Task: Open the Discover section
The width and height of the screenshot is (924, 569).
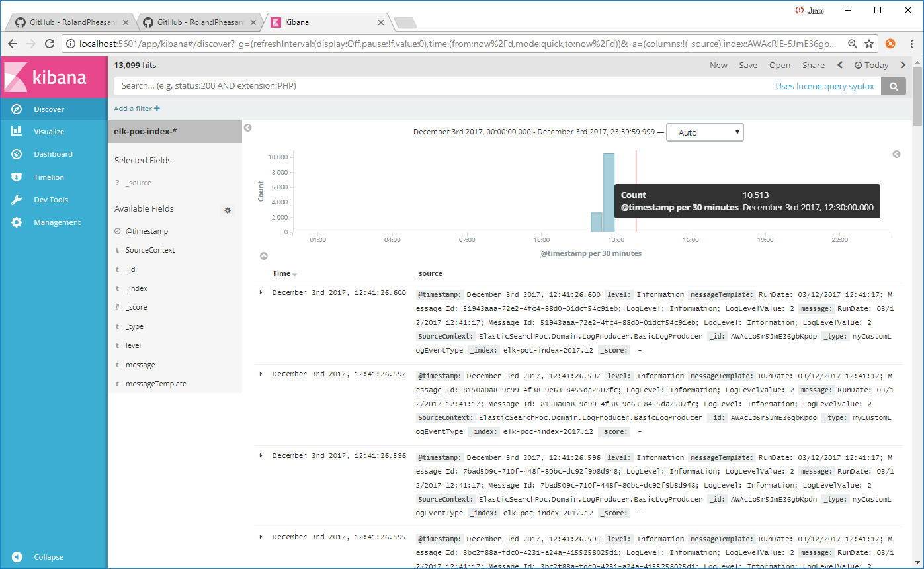Action: [54, 109]
